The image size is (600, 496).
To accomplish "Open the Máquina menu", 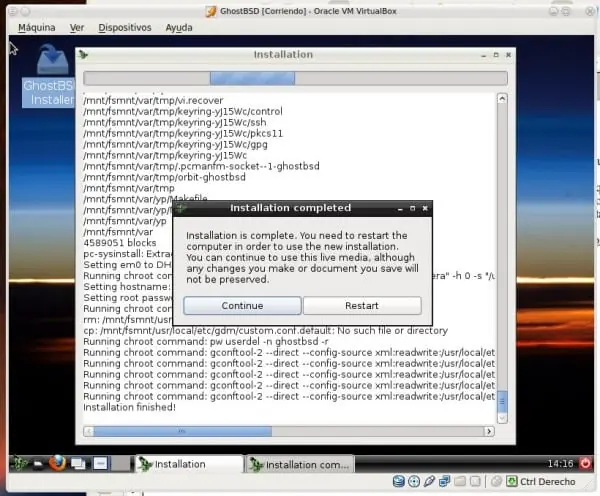I will [x=37, y=28].
